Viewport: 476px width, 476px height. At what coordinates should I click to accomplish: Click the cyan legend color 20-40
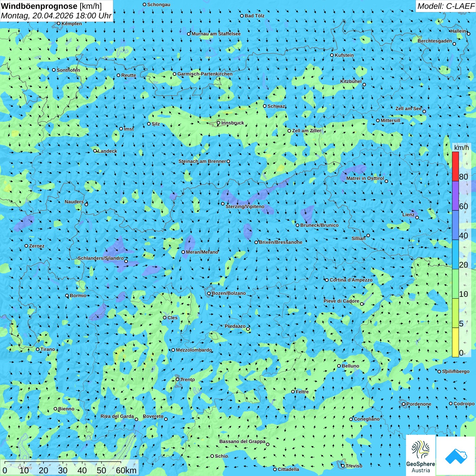(x=455, y=255)
